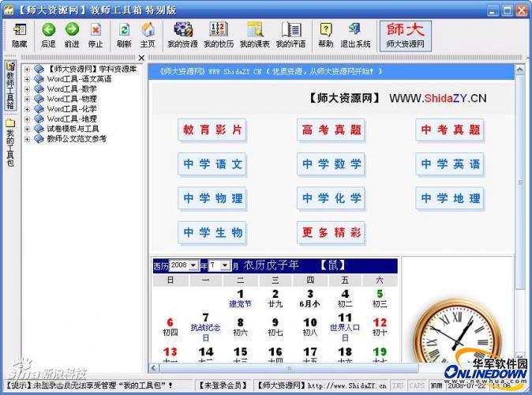Expand Word工具-地理 tree node

click(27, 118)
